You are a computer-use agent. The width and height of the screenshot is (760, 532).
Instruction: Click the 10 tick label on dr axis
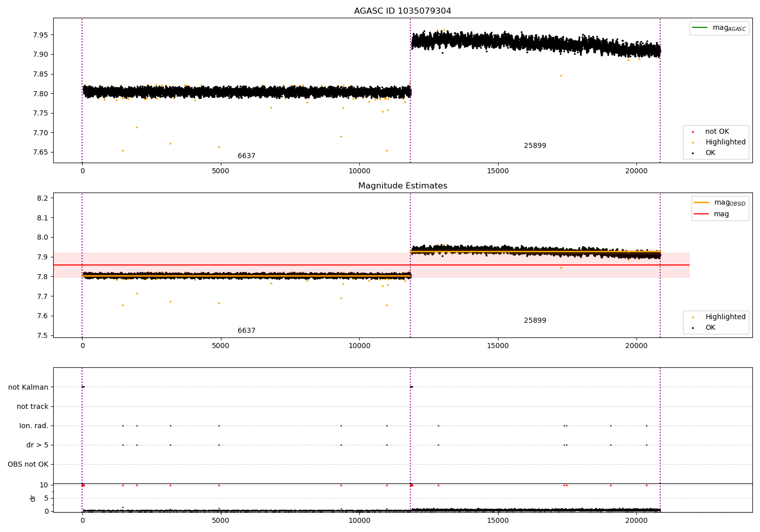tap(44, 485)
